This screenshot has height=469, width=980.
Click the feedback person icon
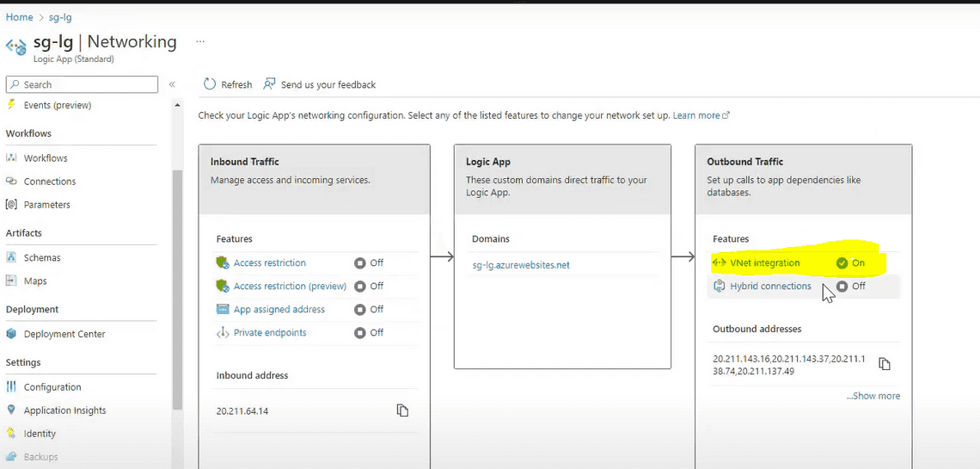[x=269, y=83]
